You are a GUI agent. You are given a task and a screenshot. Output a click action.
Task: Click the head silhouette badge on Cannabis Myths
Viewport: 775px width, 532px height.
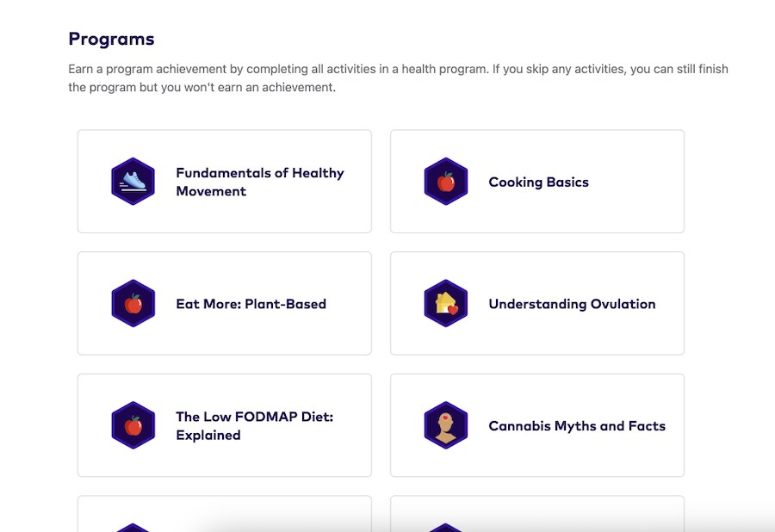click(x=445, y=424)
